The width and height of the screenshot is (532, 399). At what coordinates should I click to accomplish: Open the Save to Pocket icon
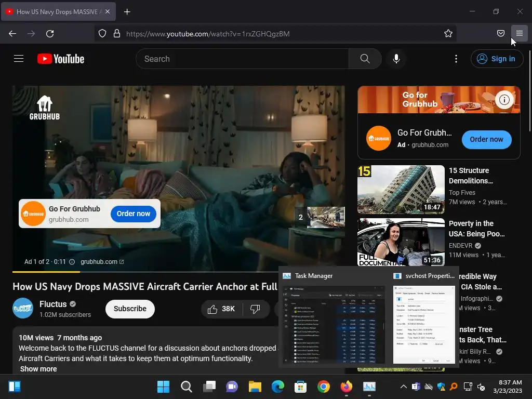500,33
